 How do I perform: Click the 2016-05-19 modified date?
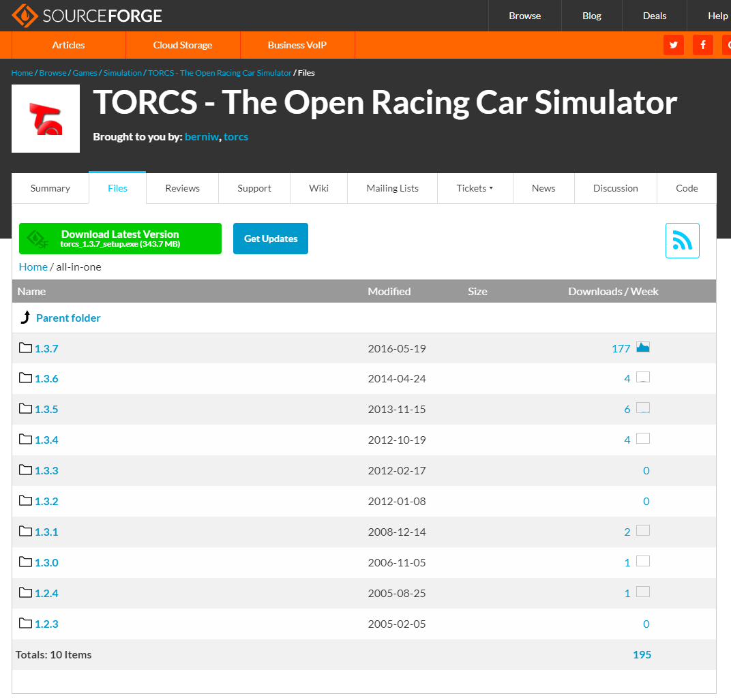click(397, 348)
